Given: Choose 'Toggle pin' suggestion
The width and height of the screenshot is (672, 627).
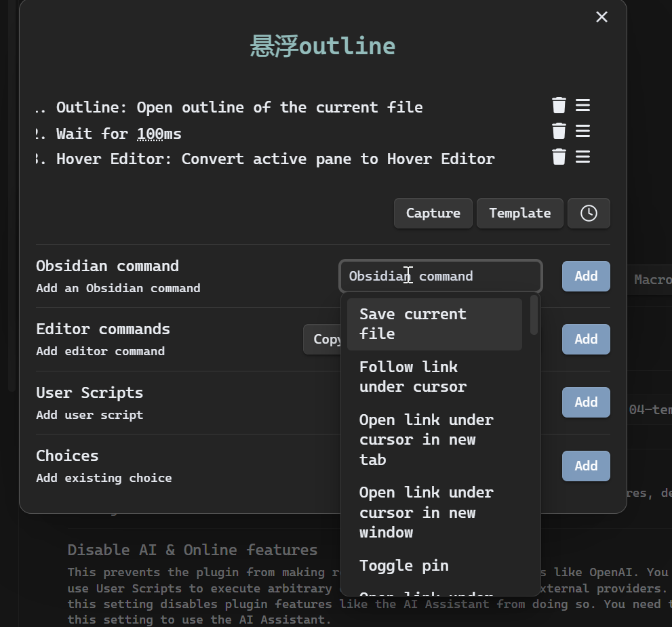Looking at the screenshot, I should click(435, 566).
